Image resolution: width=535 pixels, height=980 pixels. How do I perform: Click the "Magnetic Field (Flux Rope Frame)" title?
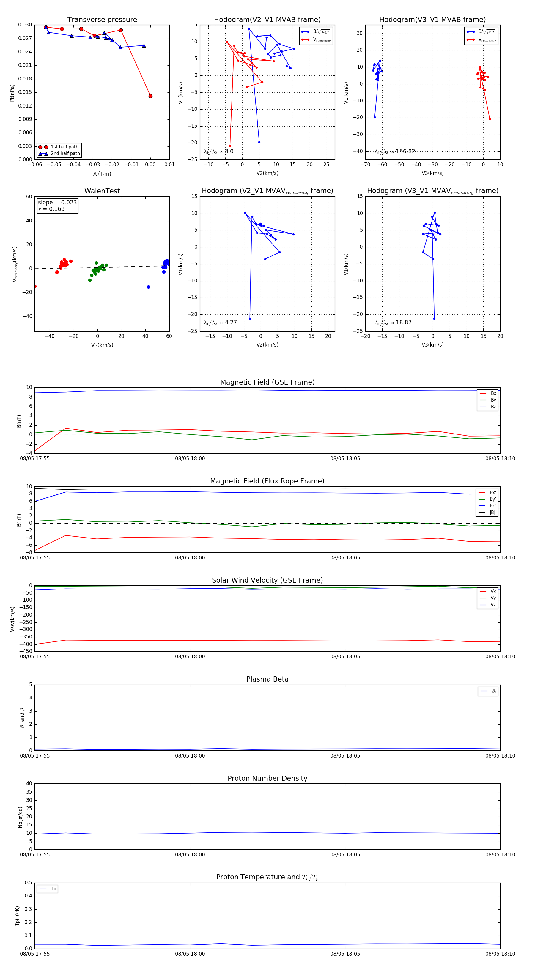click(x=267, y=481)
